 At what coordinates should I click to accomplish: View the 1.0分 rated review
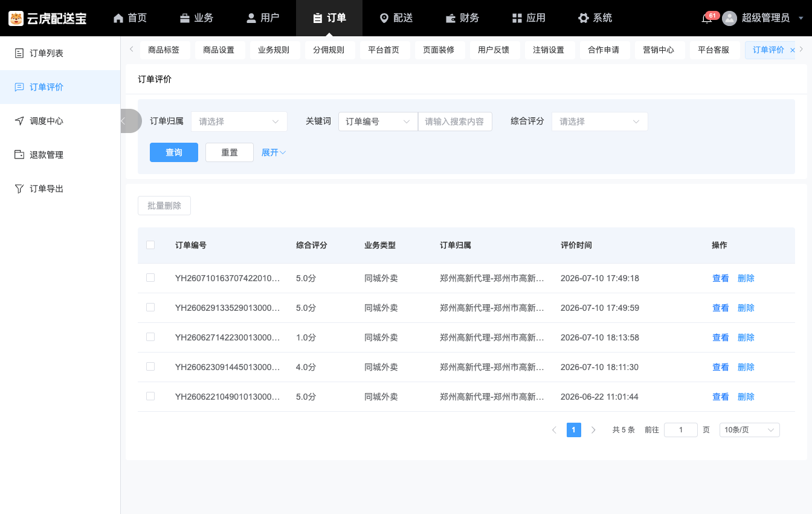pos(721,337)
